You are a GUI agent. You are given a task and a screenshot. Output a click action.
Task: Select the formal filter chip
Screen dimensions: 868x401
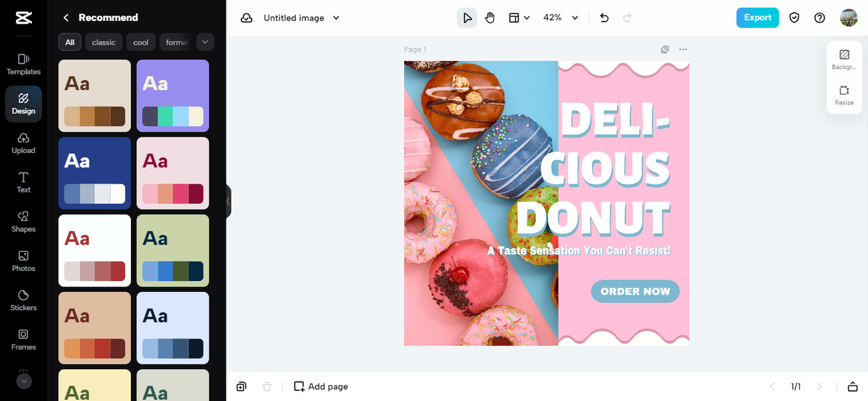tap(176, 42)
